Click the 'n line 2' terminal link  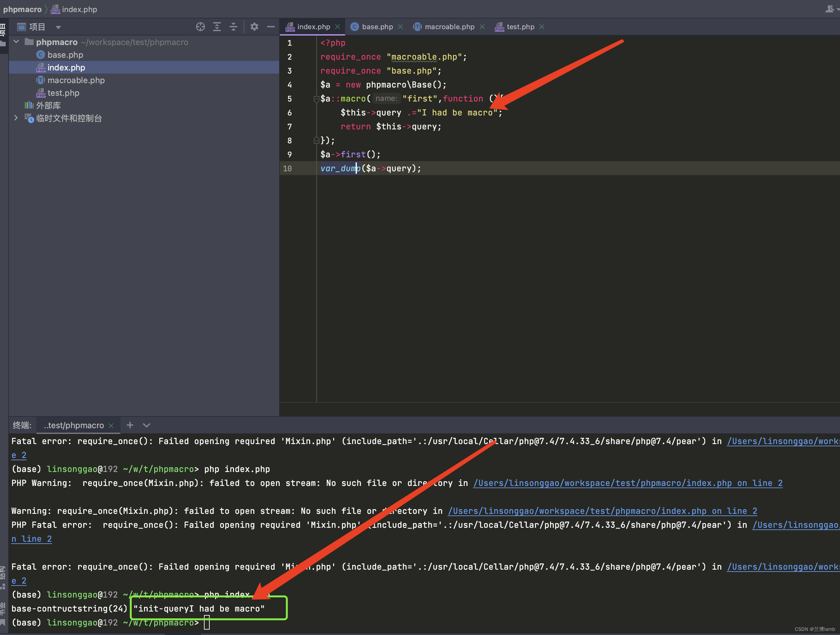tap(31, 539)
